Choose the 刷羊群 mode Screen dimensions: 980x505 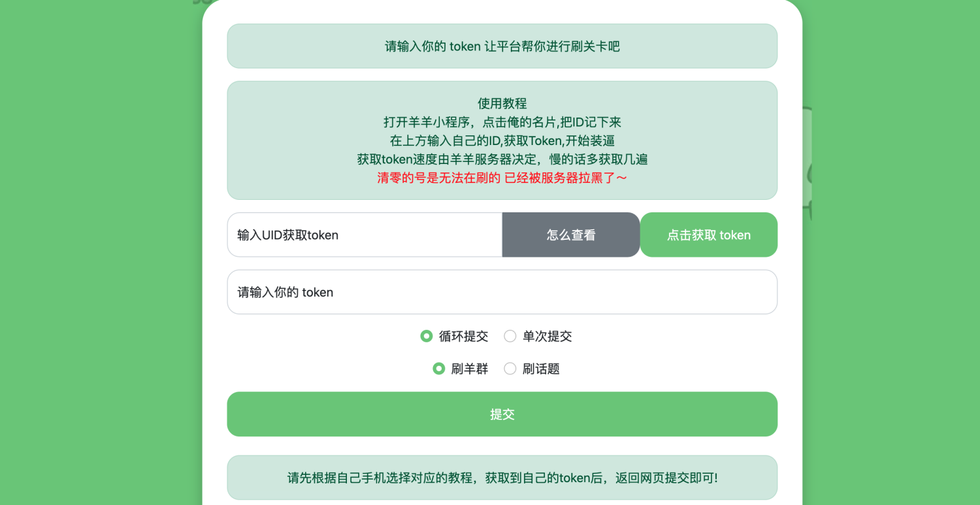point(438,368)
